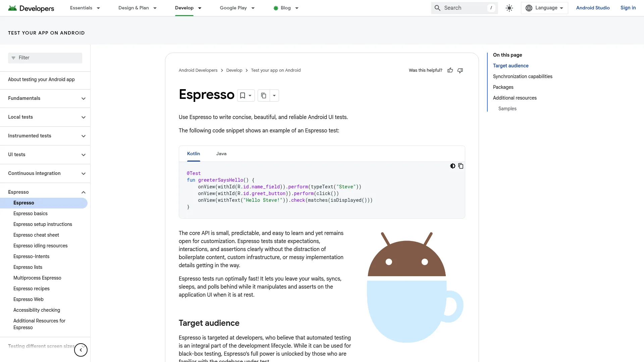Click the thumbs up helpful icon

pos(450,70)
